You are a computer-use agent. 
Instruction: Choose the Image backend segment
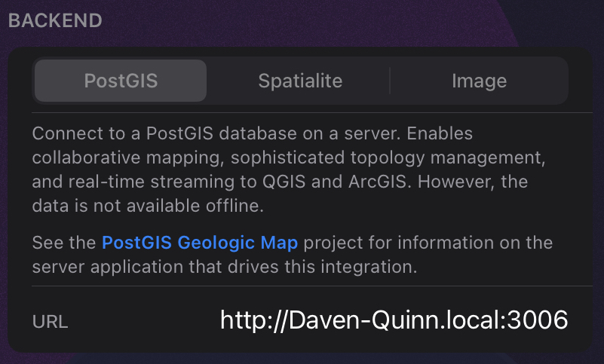tap(479, 81)
